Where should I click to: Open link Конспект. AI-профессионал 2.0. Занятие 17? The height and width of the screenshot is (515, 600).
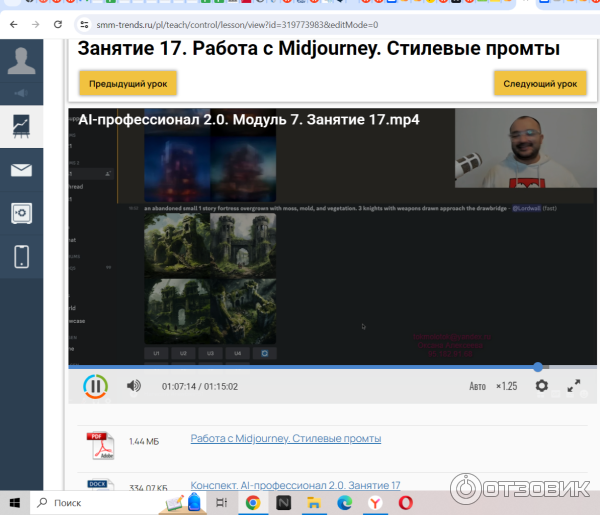pos(295,485)
